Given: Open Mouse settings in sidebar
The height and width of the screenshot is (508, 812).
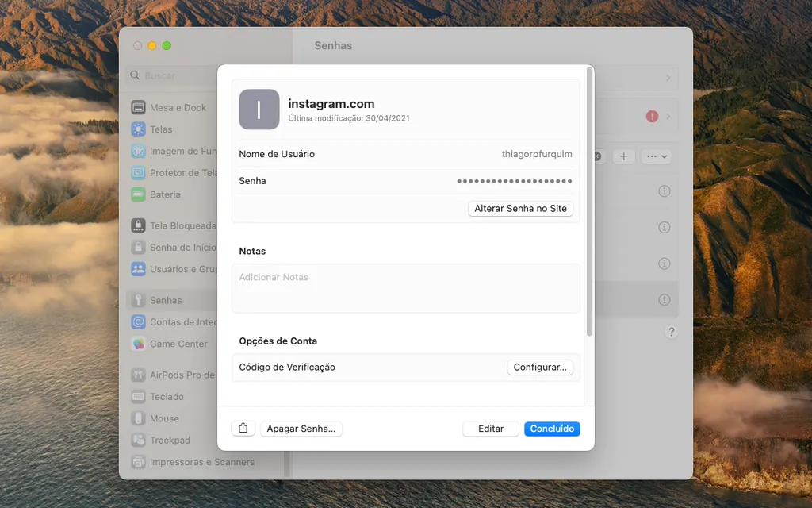Looking at the screenshot, I should tap(155, 419).
